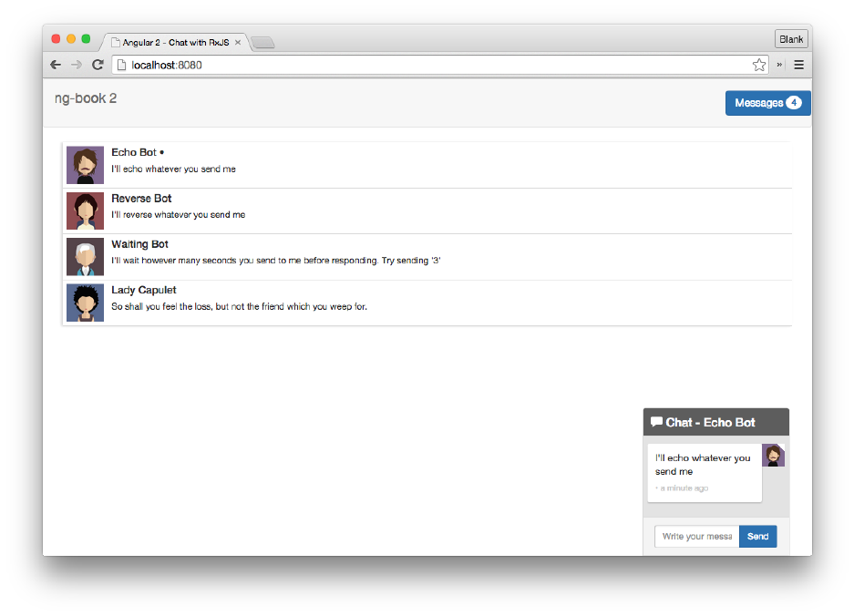
Task: Click the browser back arrow
Action: click(56, 65)
